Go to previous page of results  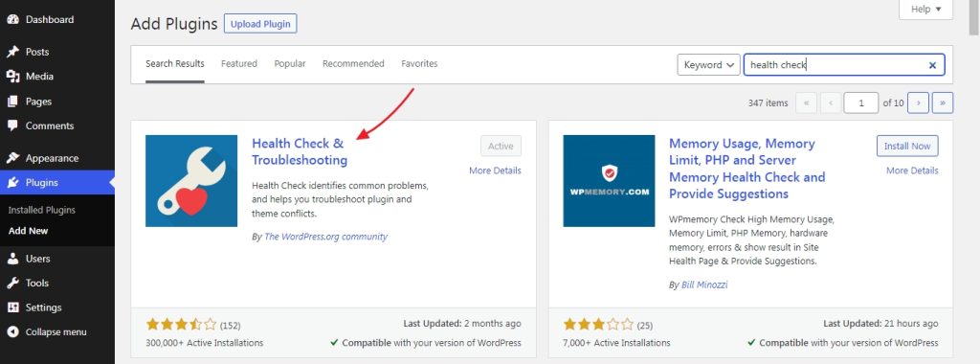click(831, 103)
